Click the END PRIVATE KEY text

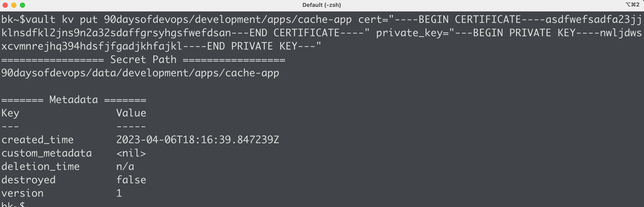pyautogui.click(x=252, y=46)
